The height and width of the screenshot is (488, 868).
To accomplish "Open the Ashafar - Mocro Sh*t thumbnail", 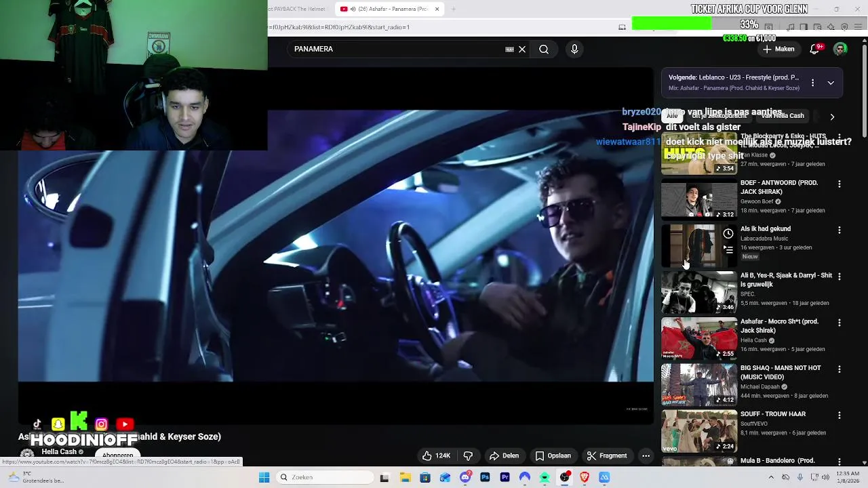I will 698,338.
